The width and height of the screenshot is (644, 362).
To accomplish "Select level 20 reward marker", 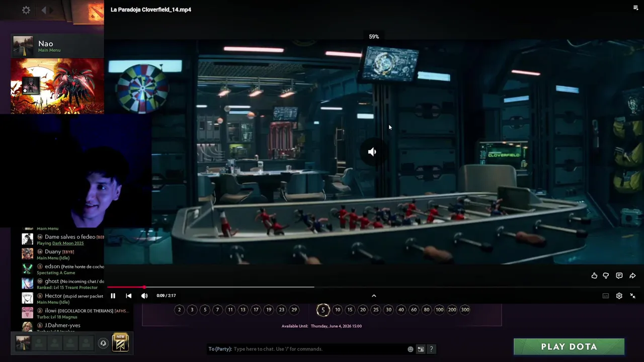I will pos(363,310).
